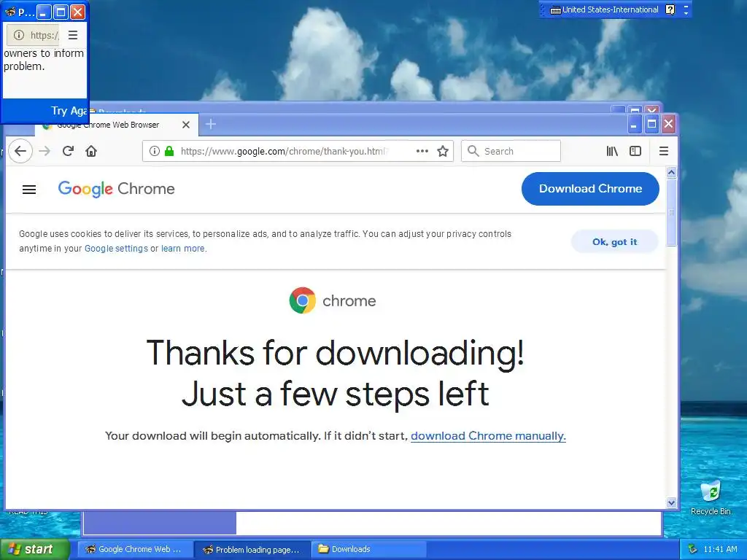Screen dimensions: 747x560
Task: Click the language bar help question icon
Action: pyautogui.click(x=670, y=9)
